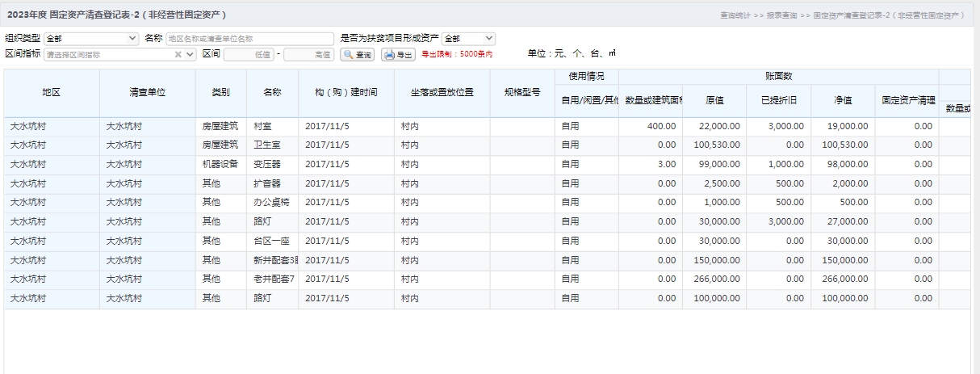Click the 查询 search button
Screen dimensions: 980x374
tap(358, 54)
